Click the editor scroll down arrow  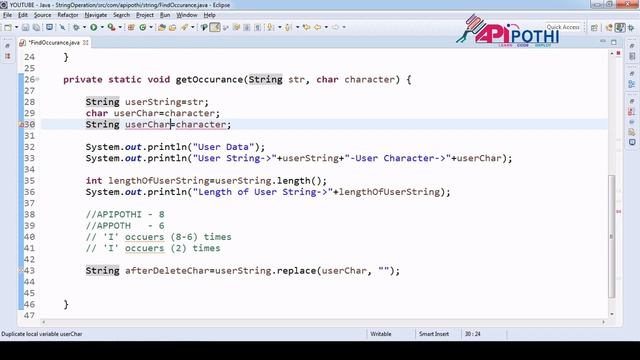coord(611,314)
